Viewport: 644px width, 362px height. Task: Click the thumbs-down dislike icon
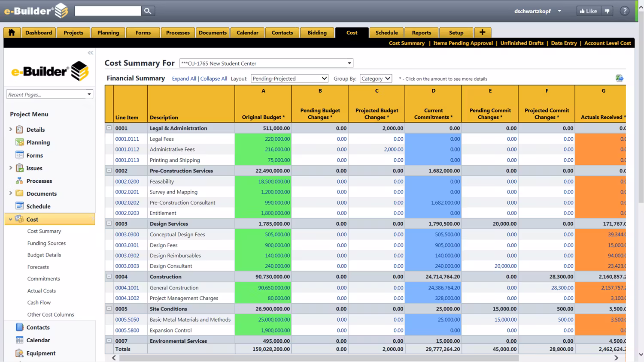(x=607, y=11)
